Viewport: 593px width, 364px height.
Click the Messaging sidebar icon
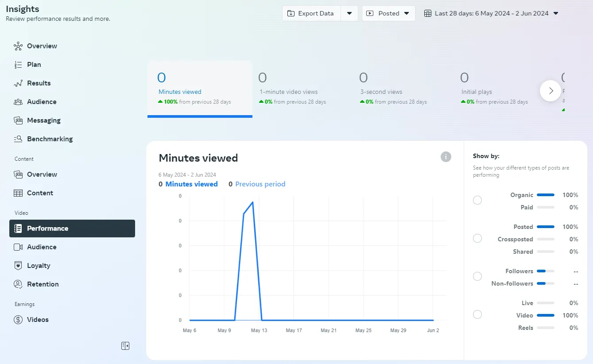pos(17,120)
